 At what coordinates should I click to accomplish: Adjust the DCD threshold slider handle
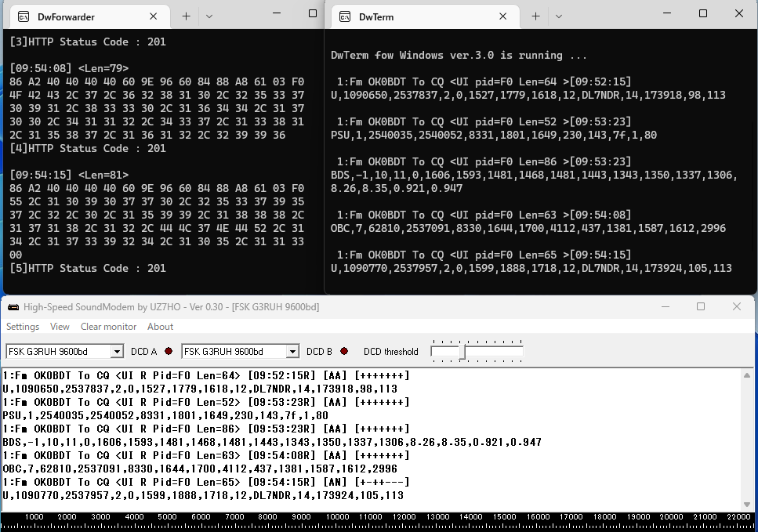point(462,351)
